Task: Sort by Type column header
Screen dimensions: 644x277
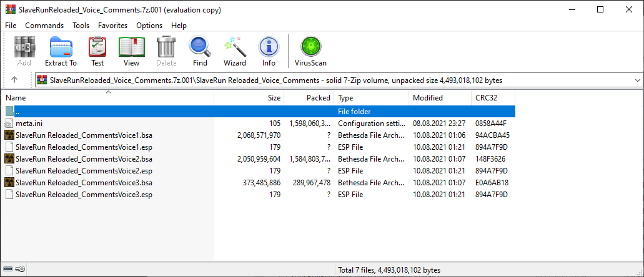Action: (372, 98)
